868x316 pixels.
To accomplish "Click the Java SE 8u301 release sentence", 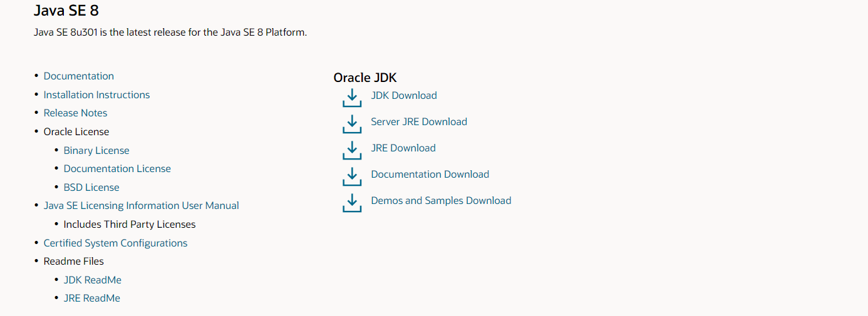I will pyautogui.click(x=170, y=32).
